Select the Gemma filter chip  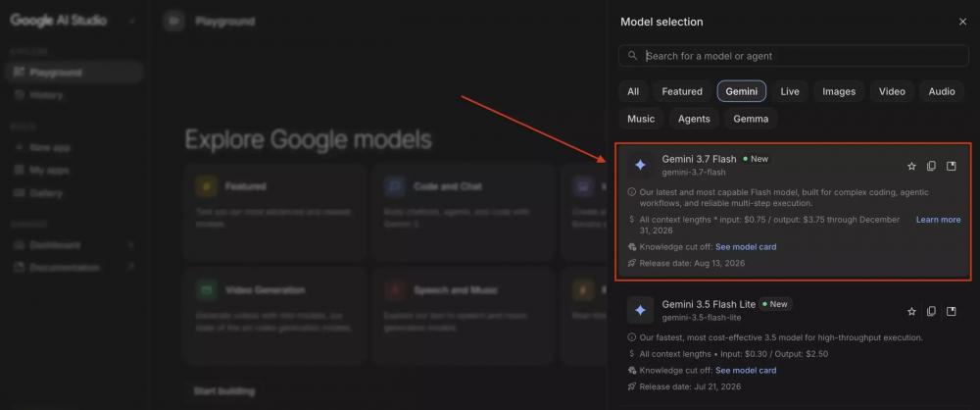coord(751,119)
